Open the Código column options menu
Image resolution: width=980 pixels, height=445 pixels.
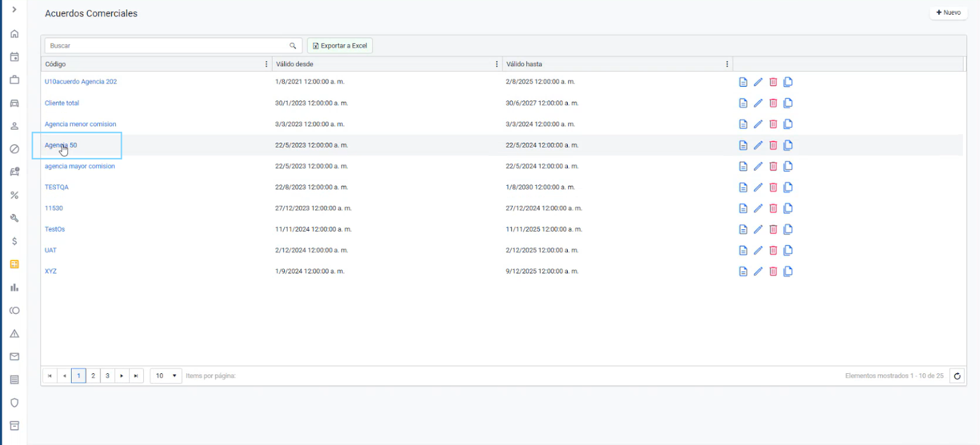266,64
